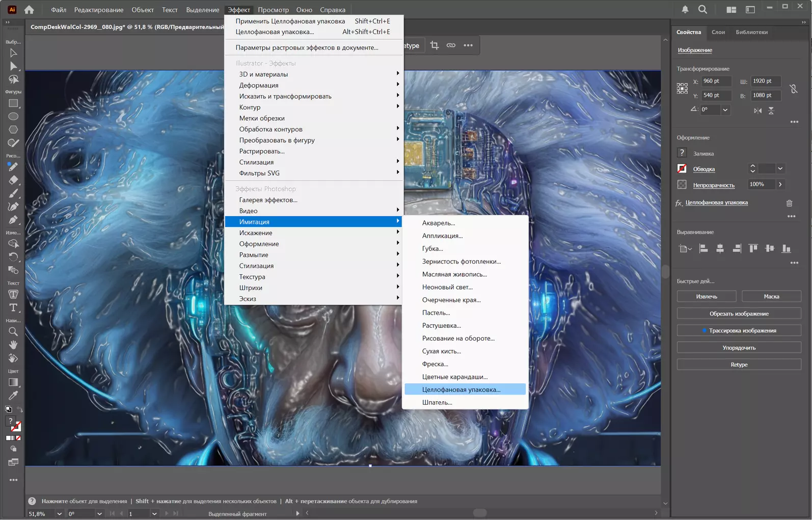Switch to the Библиотеки tab
The image size is (812, 520).
[751, 32]
